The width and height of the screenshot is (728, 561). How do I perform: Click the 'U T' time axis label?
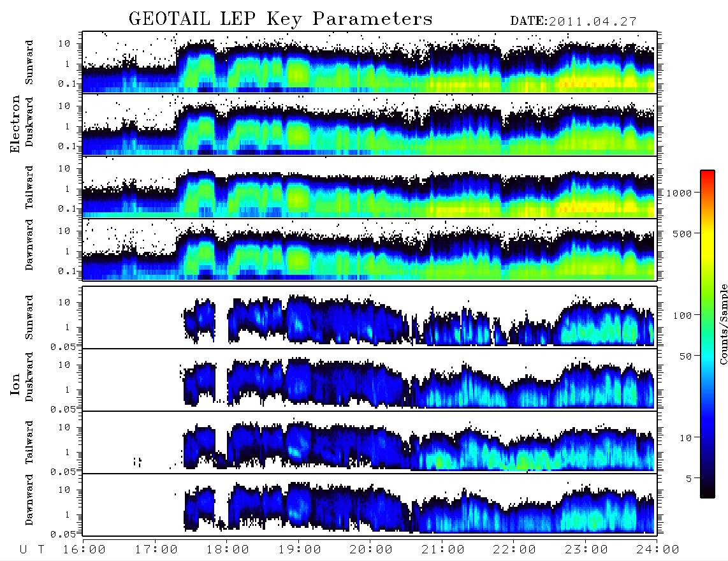(33, 550)
